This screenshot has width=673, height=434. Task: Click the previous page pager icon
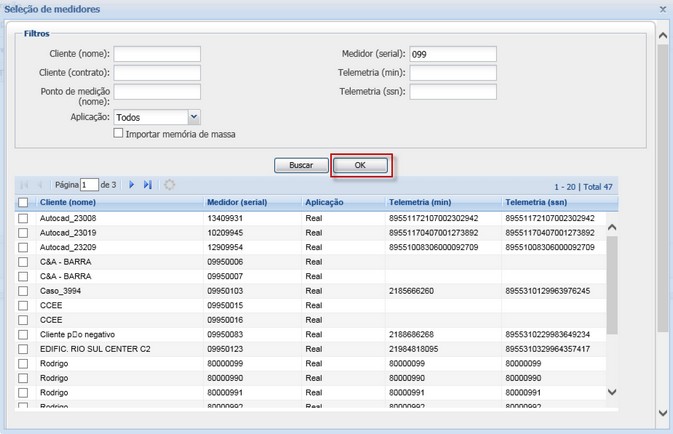(40, 185)
